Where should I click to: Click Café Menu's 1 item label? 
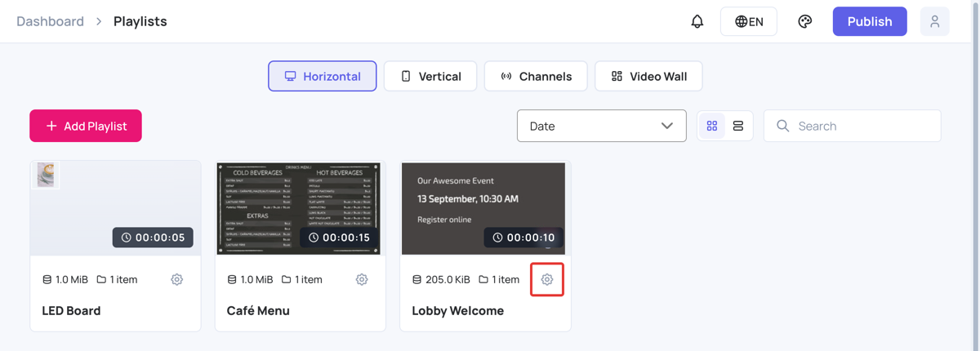(301, 279)
